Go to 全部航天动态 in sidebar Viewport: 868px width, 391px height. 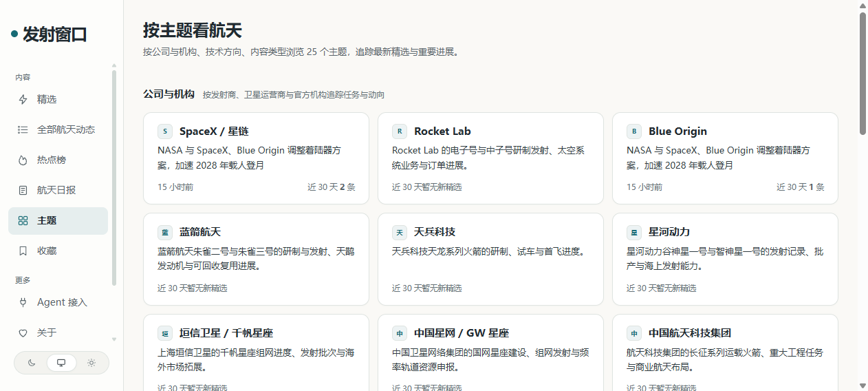58,129
